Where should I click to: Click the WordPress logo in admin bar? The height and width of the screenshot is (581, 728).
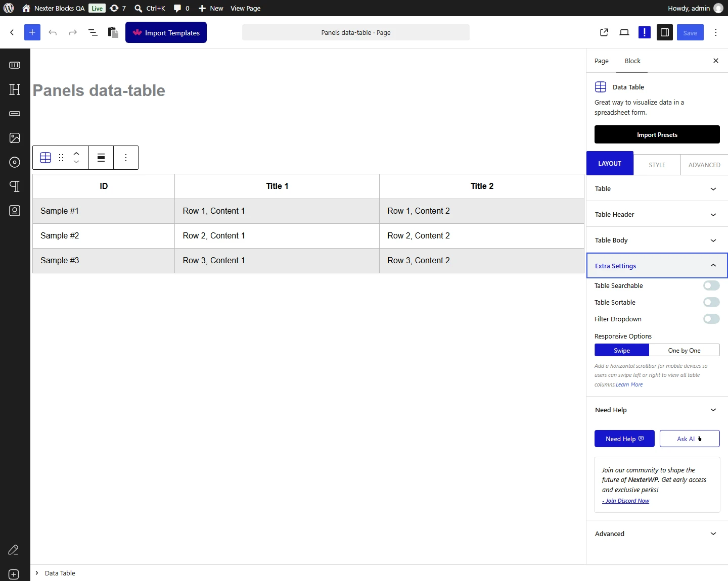click(x=9, y=8)
